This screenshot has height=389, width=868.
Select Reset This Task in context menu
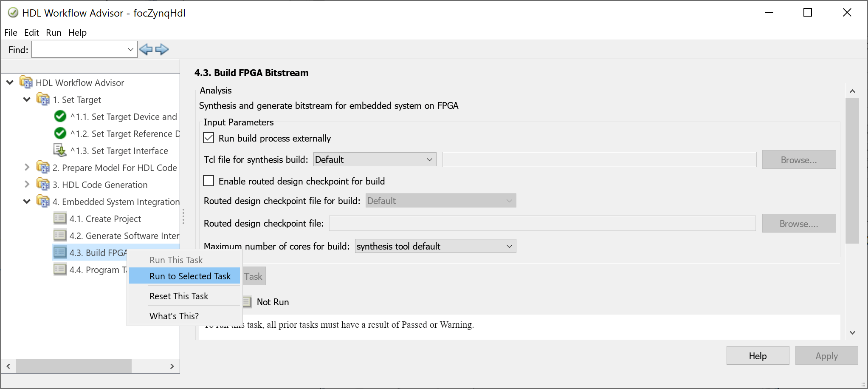coord(179,296)
